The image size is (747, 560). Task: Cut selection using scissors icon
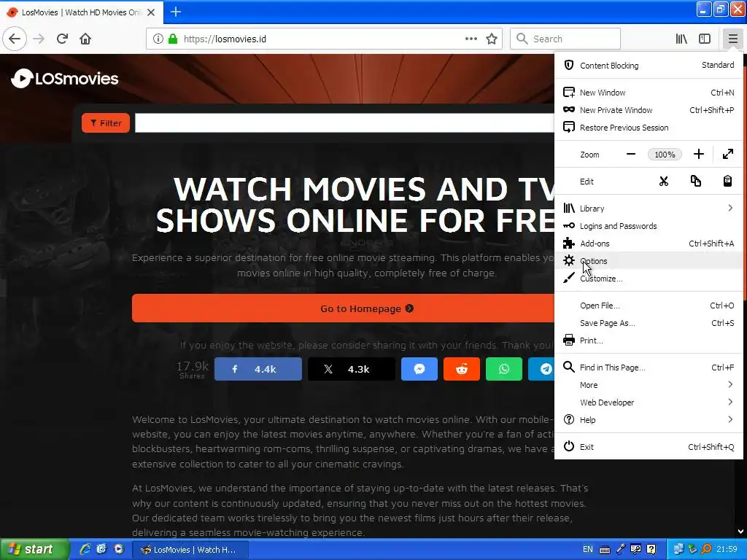click(x=664, y=181)
